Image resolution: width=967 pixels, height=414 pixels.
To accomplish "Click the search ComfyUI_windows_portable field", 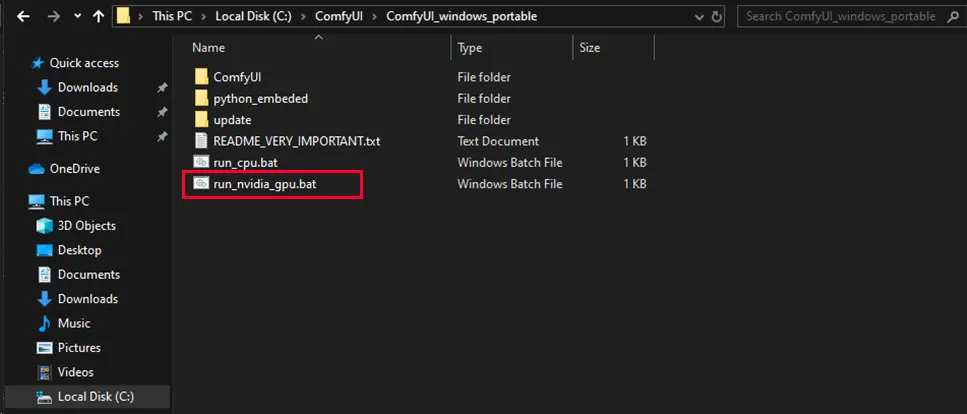I will tap(850, 16).
